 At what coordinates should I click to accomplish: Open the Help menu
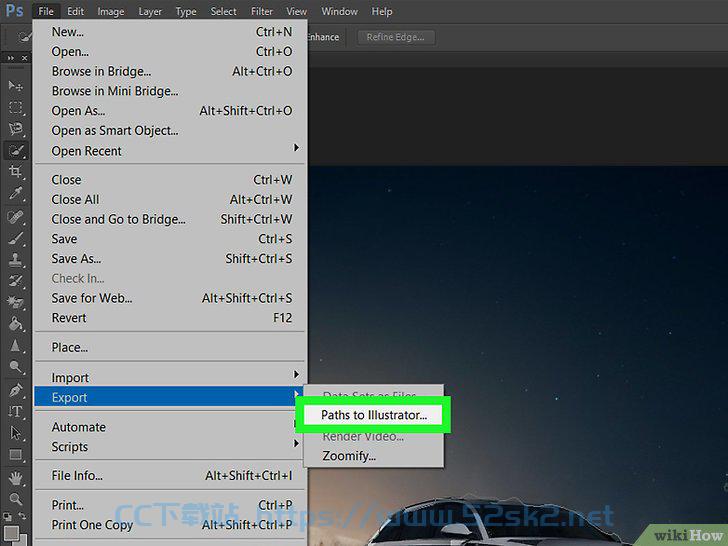[382, 11]
